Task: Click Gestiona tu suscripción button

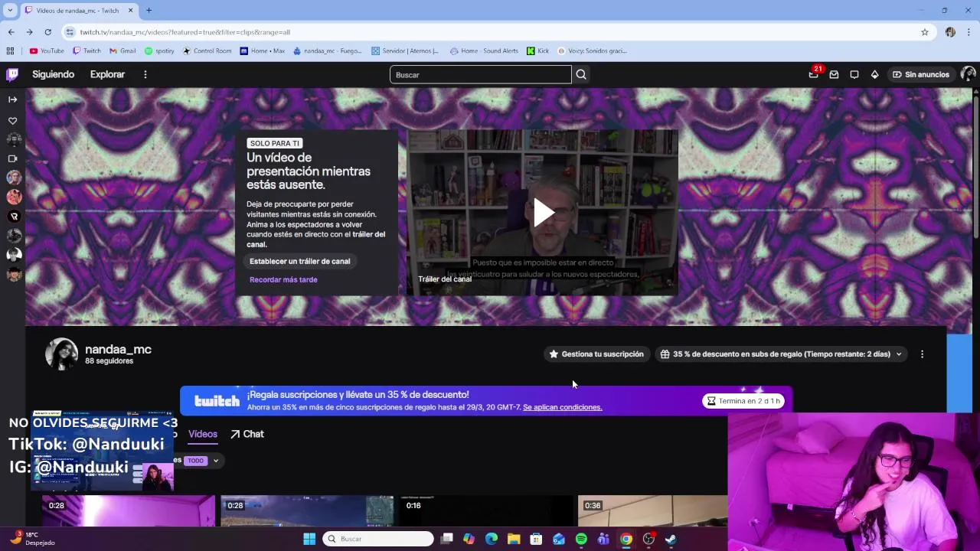Action: pyautogui.click(x=596, y=354)
